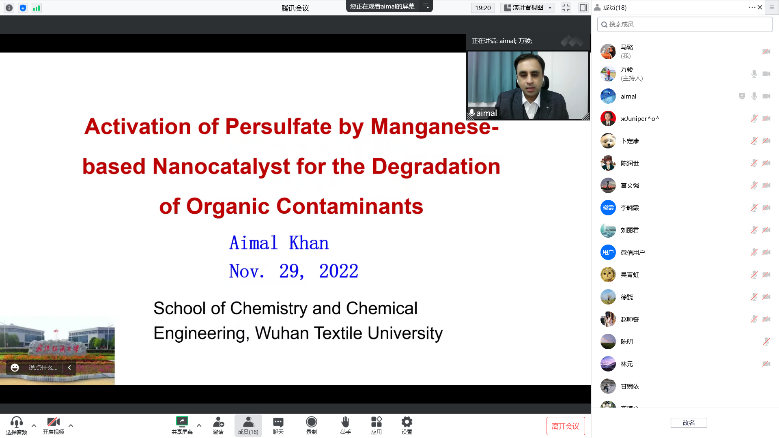Image resolution: width=779 pixels, height=438 pixels.
Task: Expand the arrow next to the audio icon
Action: click(33, 425)
